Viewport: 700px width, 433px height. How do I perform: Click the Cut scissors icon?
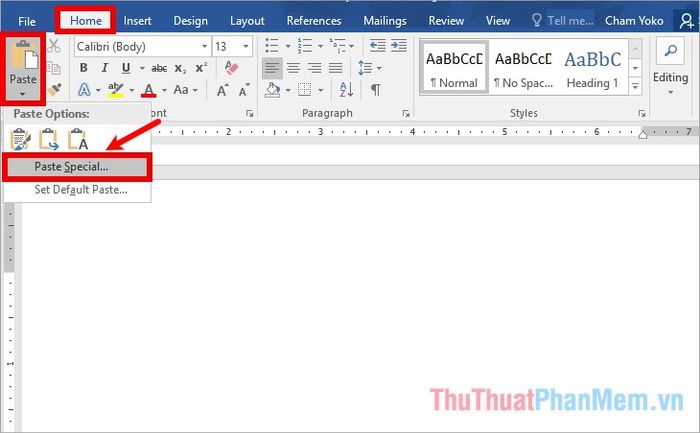[x=54, y=46]
